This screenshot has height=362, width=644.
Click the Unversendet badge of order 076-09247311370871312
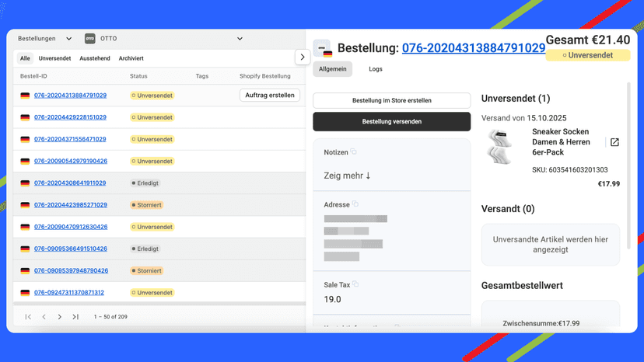click(152, 293)
